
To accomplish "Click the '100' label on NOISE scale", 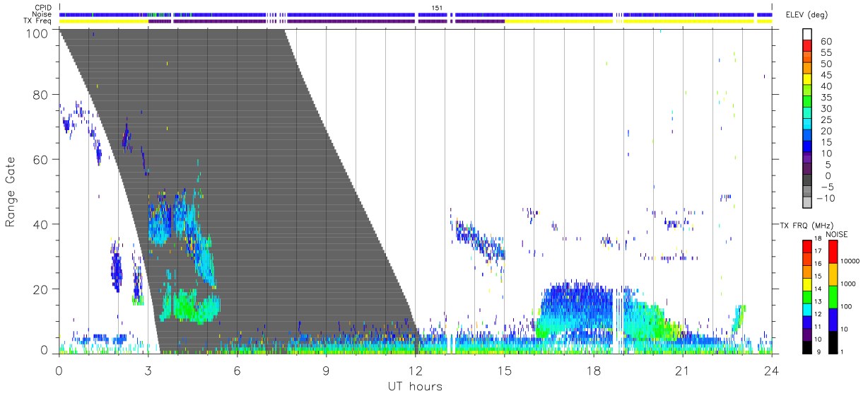I will tap(847, 307).
